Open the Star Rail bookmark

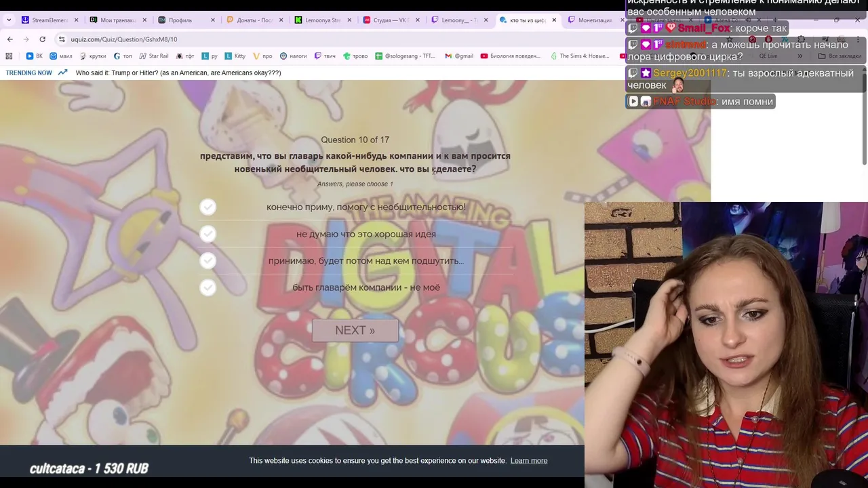click(154, 56)
